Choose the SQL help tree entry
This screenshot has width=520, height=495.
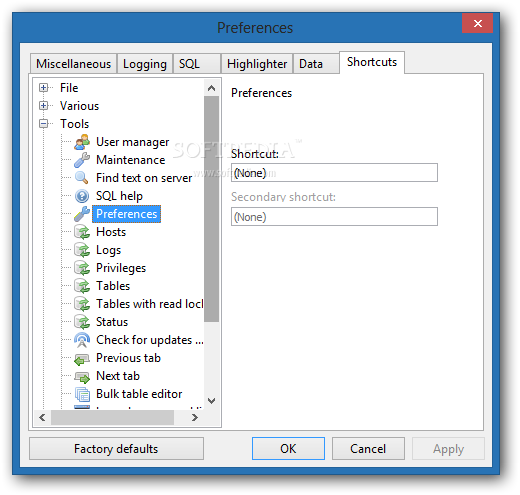pos(119,196)
